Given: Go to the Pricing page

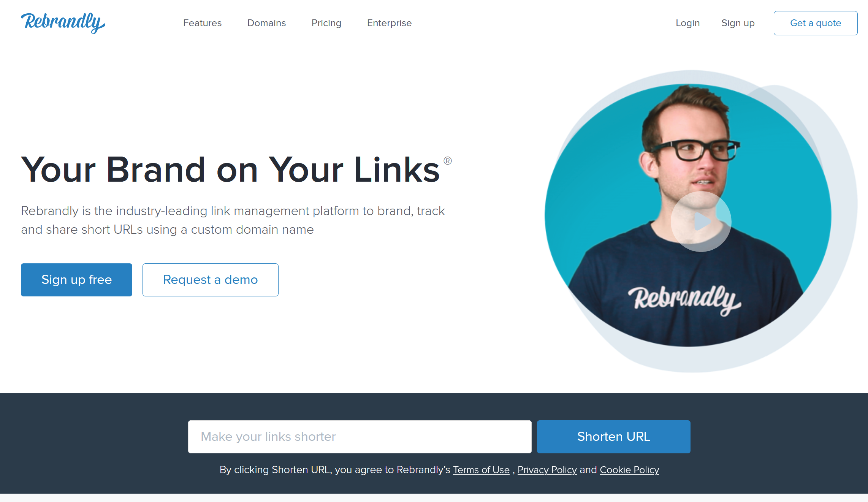Looking at the screenshot, I should click(x=326, y=23).
